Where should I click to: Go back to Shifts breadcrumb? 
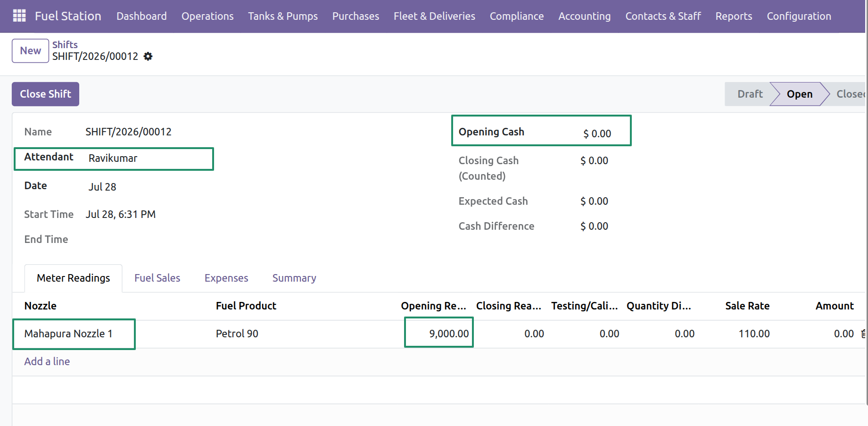(x=65, y=45)
